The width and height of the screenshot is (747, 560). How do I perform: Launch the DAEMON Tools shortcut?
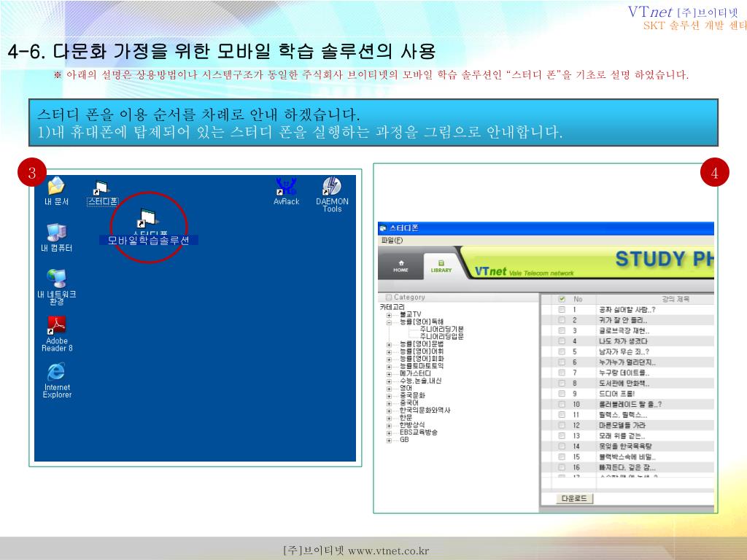click(332, 194)
